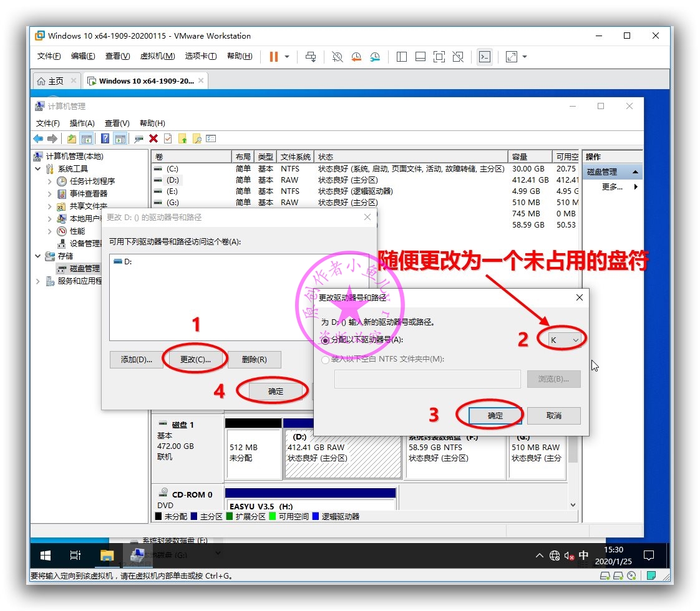Show hidden system tray icons
This screenshot has width=700, height=611.
[539, 556]
